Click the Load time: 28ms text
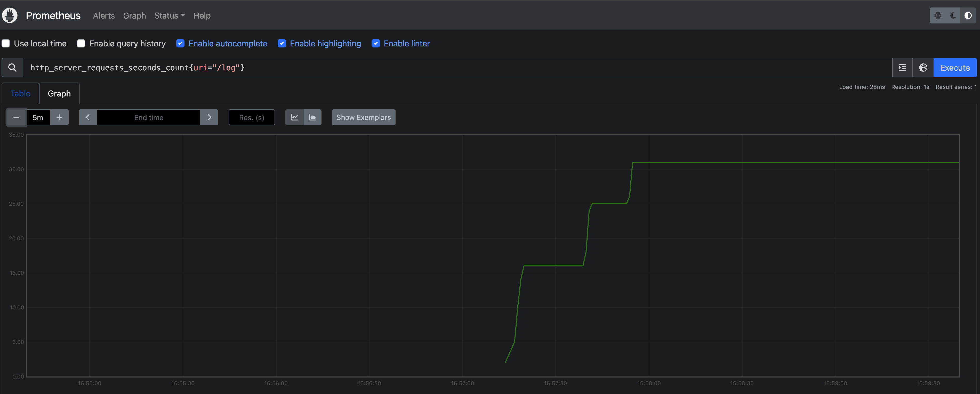The image size is (980, 394). click(x=862, y=87)
